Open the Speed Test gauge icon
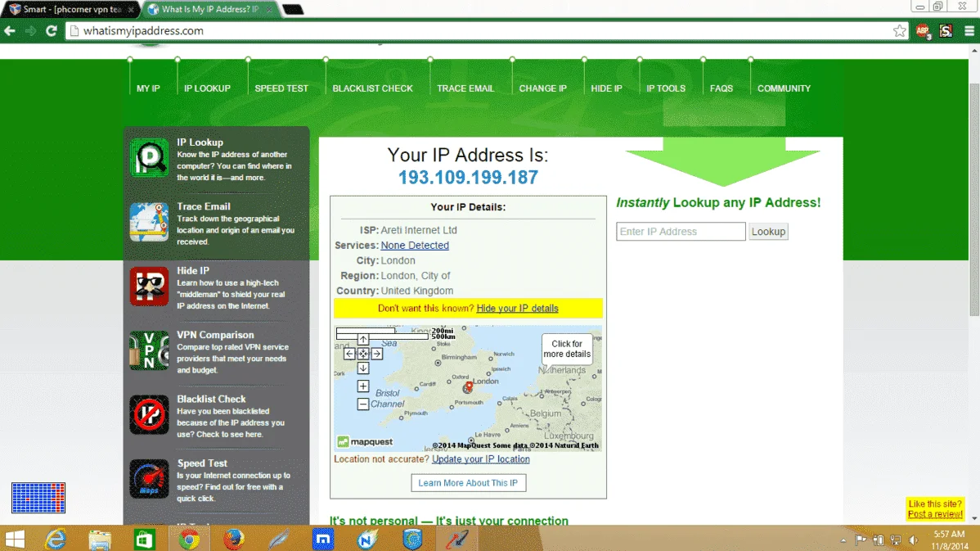 [x=150, y=479]
